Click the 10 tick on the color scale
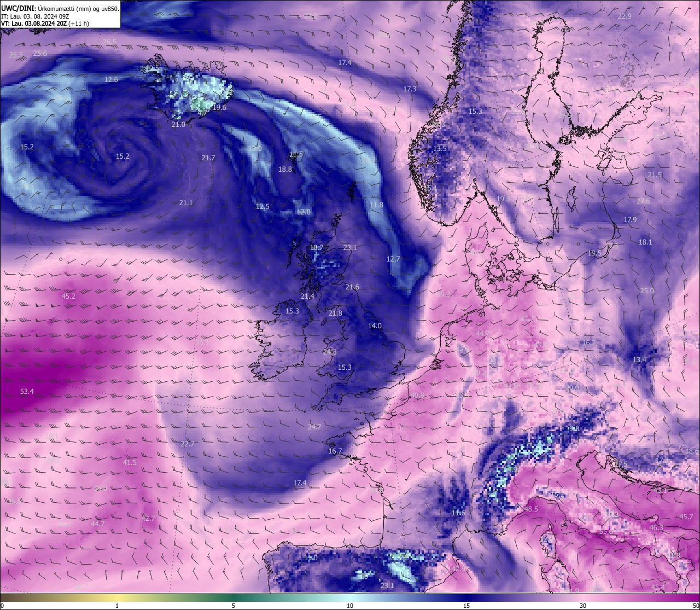Screen dimensions: 700x610 point(350,606)
